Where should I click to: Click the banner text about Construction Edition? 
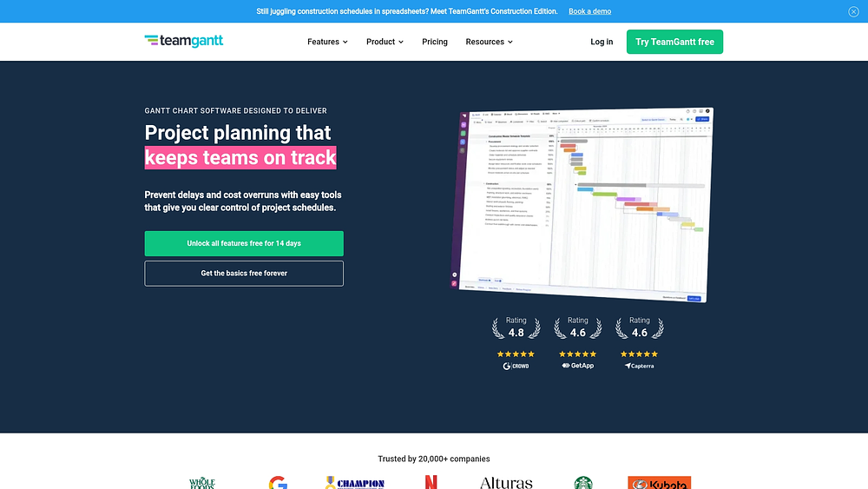407,11
